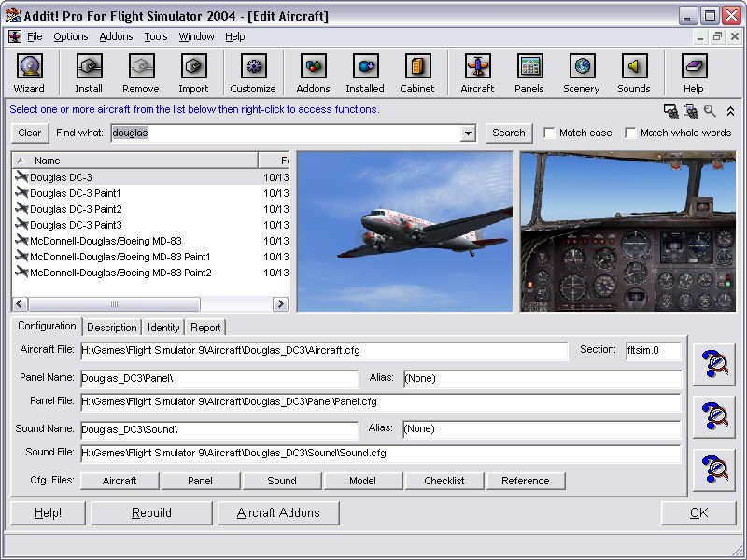Click the Section field showing fltsim.0

[x=653, y=351]
